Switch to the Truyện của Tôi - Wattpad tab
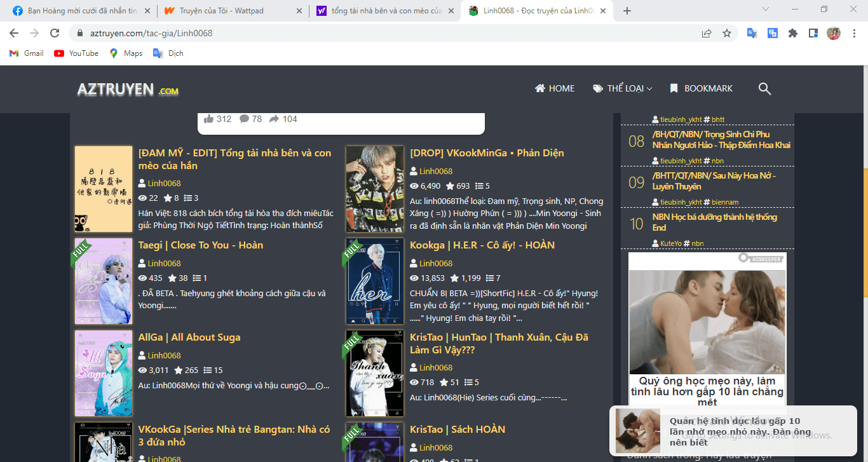Viewport: 868px width, 462px height. [x=222, y=11]
